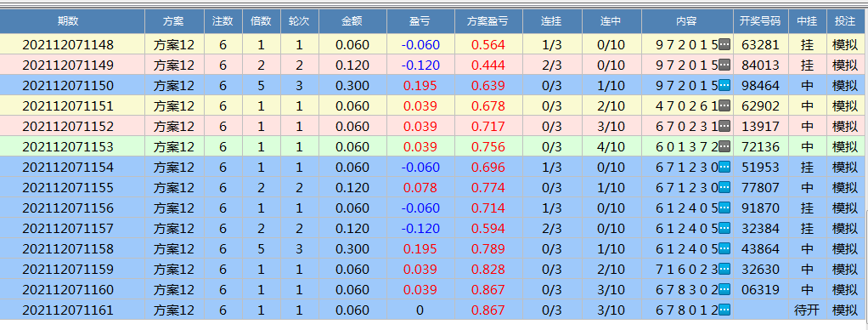Open content details icon for period 202112071160
This screenshot has width=868, height=330.
pos(724,289)
